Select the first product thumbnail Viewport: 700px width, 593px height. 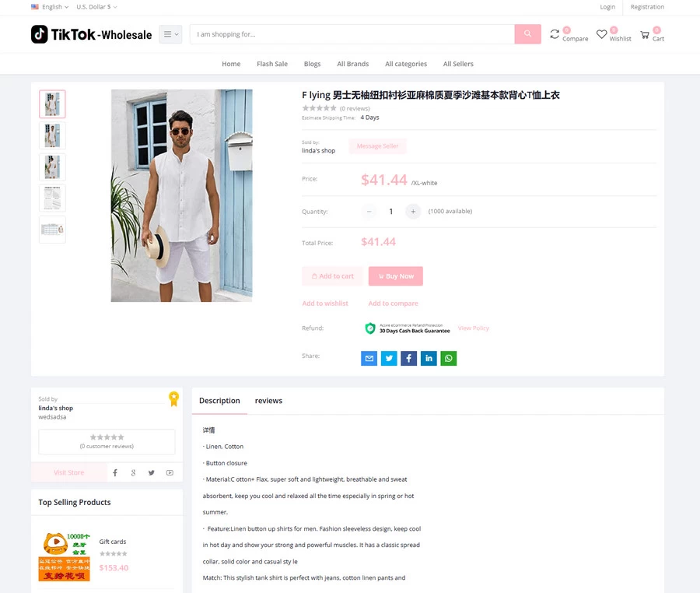[52, 104]
